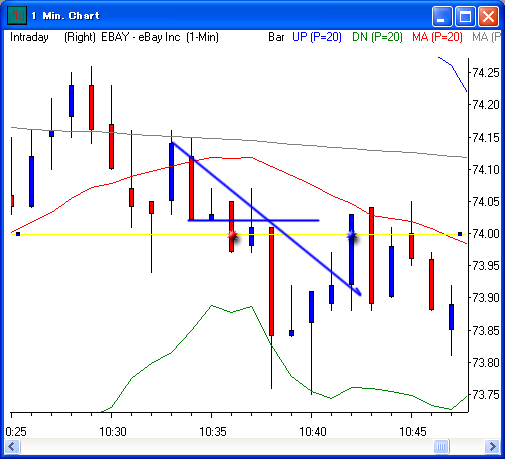505x459 pixels.
Task: Click the blue buy signal star marker
Action: pyautogui.click(x=352, y=236)
